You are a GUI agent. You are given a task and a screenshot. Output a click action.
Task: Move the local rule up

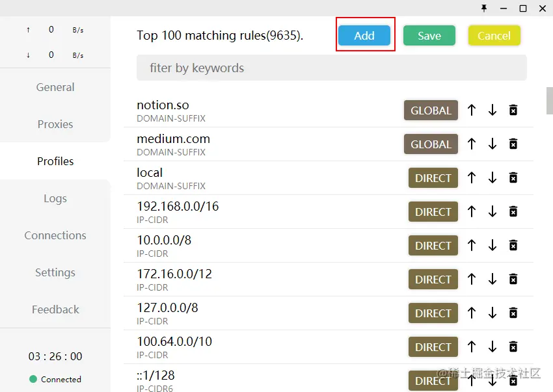point(472,177)
